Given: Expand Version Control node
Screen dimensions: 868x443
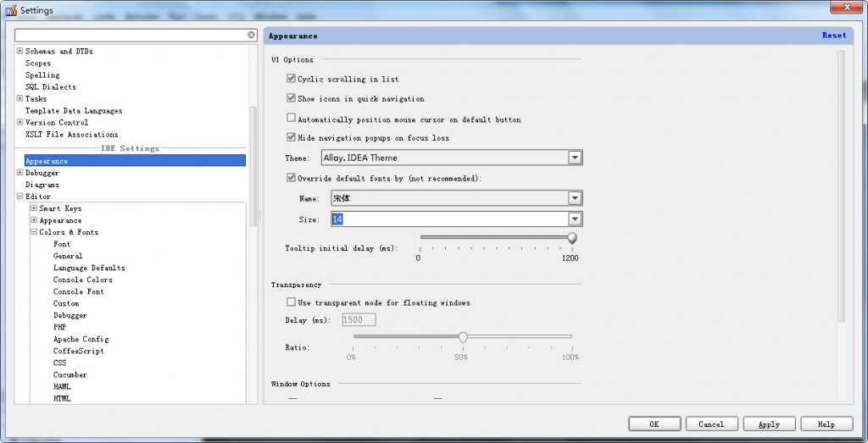Looking at the screenshot, I should pos(20,122).
